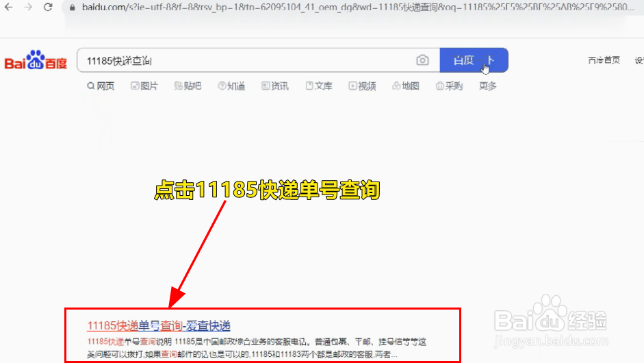Screen dimensions: 644x363
Task: Click the 百度一下 search button
Action: (474, 60)
